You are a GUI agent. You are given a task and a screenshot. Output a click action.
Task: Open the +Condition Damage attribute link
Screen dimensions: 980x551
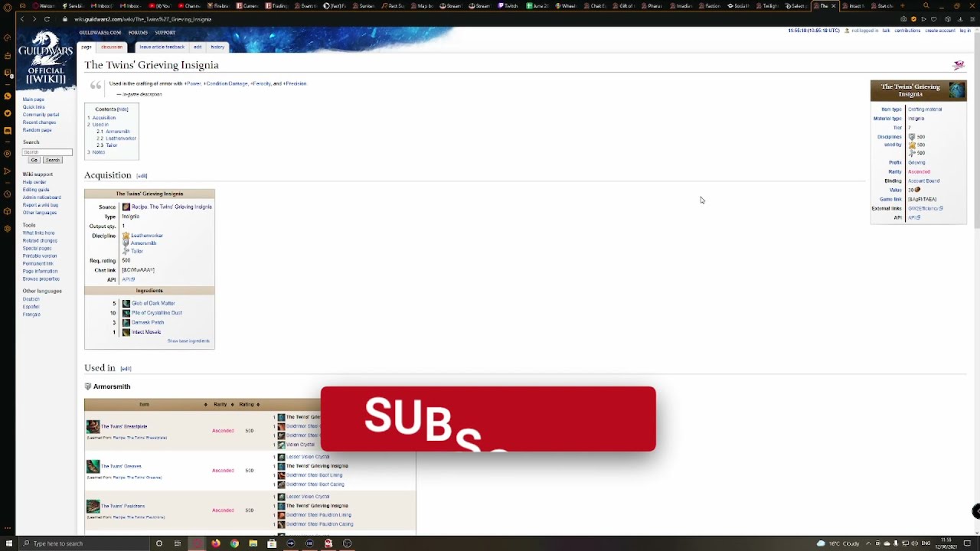(226, 83)
